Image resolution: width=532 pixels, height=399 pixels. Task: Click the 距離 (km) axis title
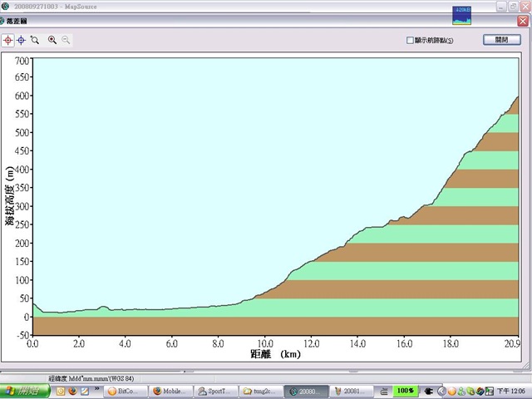pyautogui.click(x=275, y=354)
